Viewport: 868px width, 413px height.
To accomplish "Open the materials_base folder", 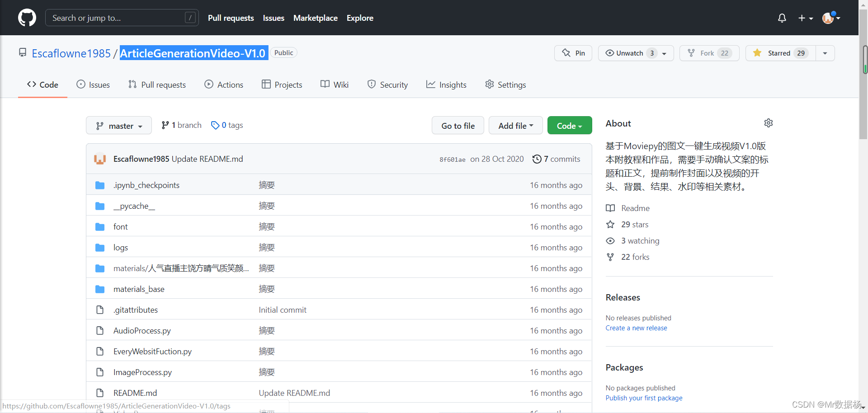I will [139, 289].
